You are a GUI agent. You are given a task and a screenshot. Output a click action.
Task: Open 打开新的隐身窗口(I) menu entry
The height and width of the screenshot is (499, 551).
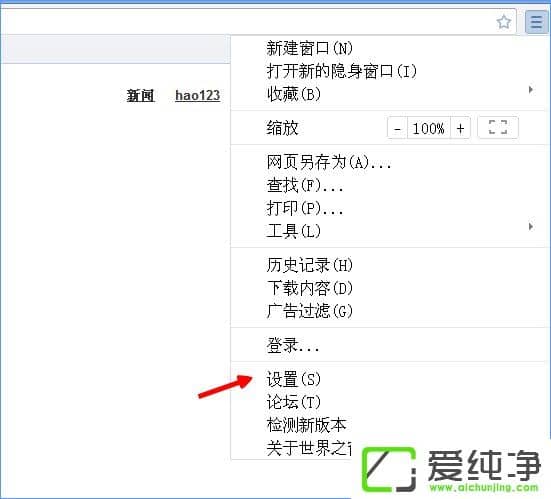click(x=389, y=71)
